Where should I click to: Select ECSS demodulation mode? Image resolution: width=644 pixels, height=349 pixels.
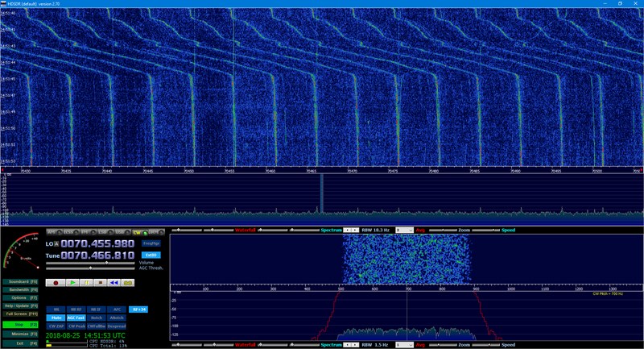click(x=71, y=233)
